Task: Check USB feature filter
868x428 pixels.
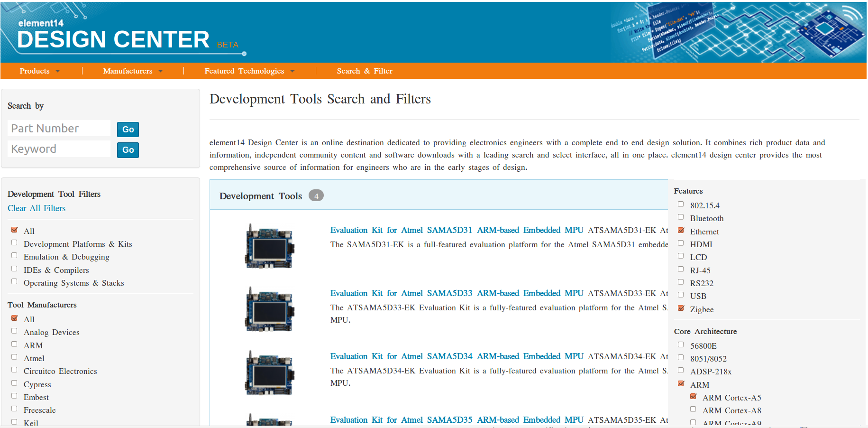Action: click(x=681, y=295)
